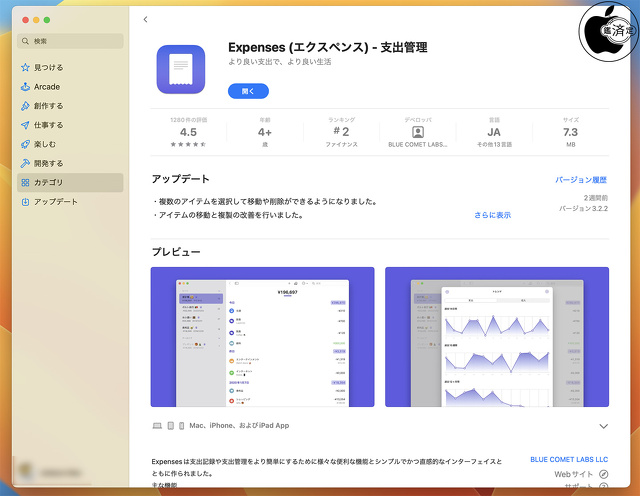Click the iPhone device icon

pos(182,426)
